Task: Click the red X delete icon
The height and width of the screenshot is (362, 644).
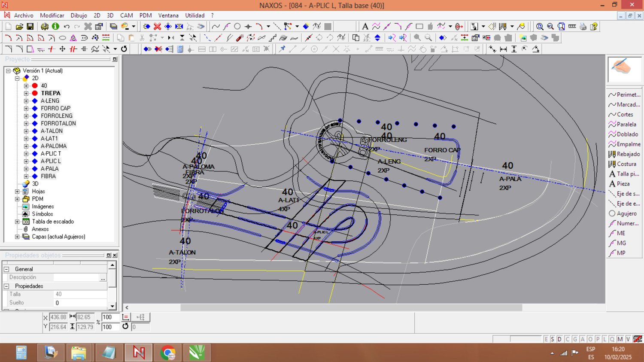Action: 158,27
